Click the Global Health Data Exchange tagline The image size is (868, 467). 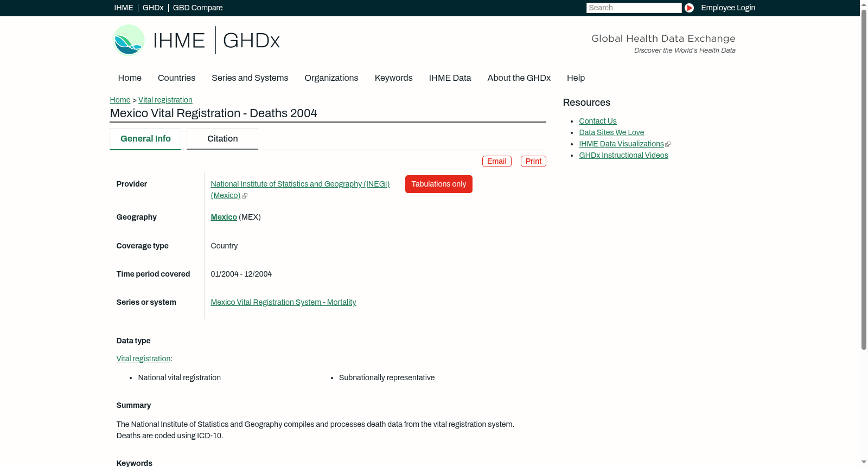tap(663, 39)
